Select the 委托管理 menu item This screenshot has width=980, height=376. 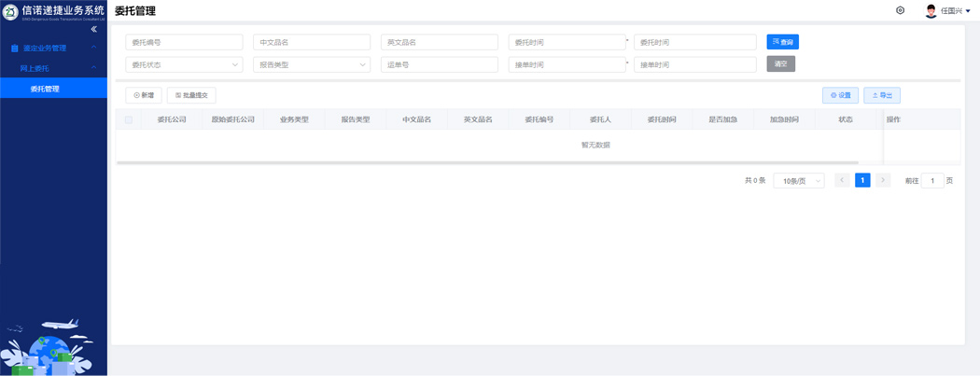point(45,89)
